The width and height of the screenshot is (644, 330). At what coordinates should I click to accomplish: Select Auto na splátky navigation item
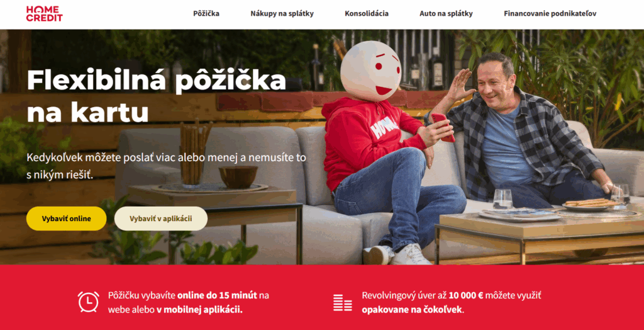(x=446, y=14)
